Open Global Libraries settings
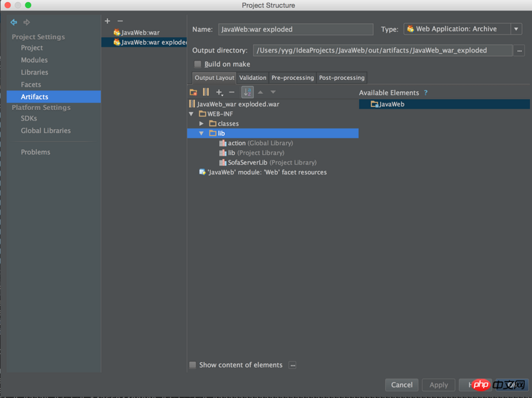532x398 pixels. coord(46,130)
